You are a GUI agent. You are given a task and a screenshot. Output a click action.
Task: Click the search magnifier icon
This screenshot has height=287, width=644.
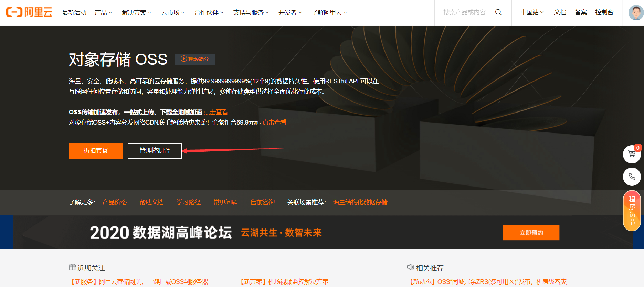pos(498,12)
